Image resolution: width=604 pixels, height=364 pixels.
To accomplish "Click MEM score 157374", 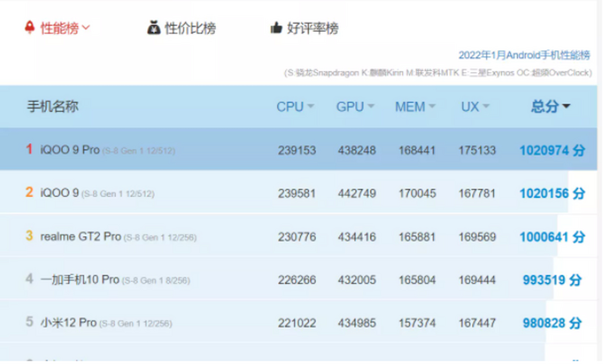I will point(417,323).
